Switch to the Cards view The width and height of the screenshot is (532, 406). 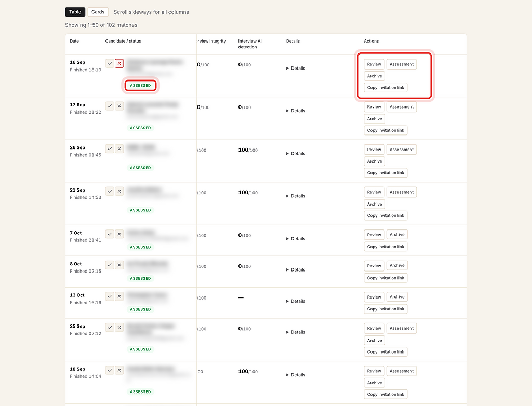tap(98, 12)
